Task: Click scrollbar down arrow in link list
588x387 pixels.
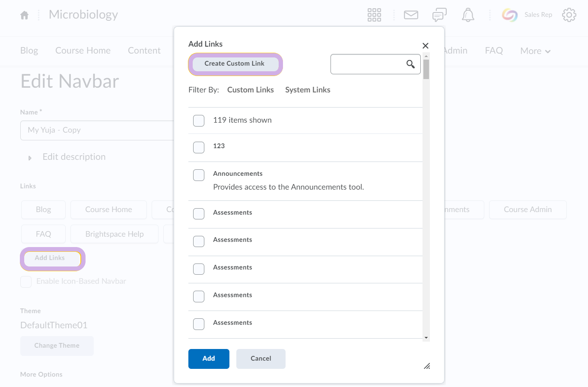Action: [x=426, y=338]
